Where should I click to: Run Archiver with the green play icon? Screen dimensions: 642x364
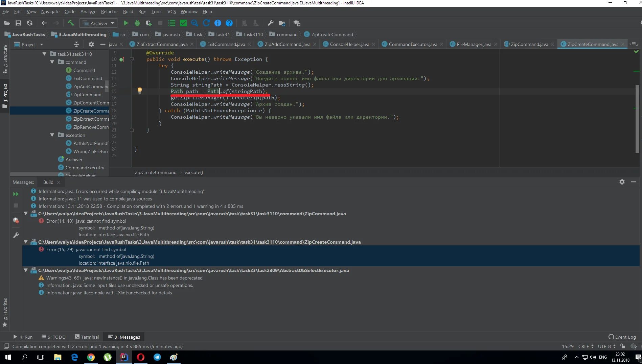(126, 23)
